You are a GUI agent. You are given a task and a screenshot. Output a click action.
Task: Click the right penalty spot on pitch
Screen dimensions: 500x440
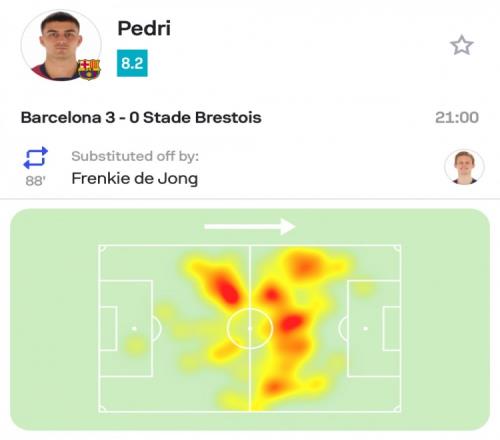[365, 328]
